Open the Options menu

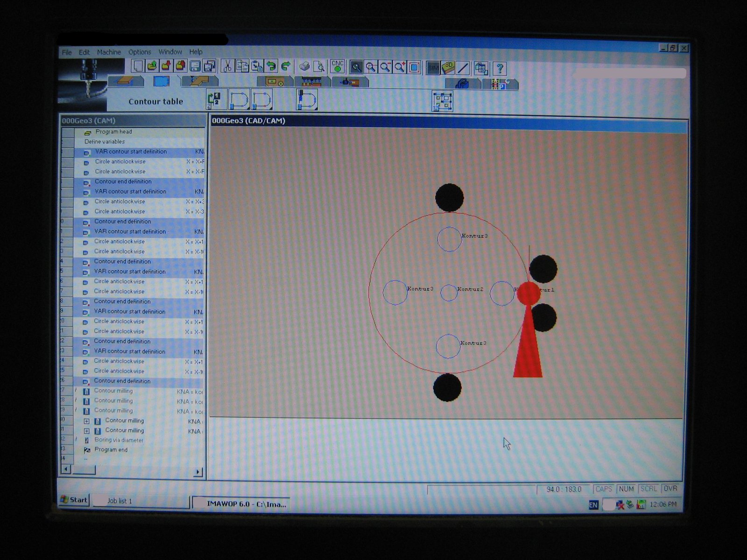[140, 52]
